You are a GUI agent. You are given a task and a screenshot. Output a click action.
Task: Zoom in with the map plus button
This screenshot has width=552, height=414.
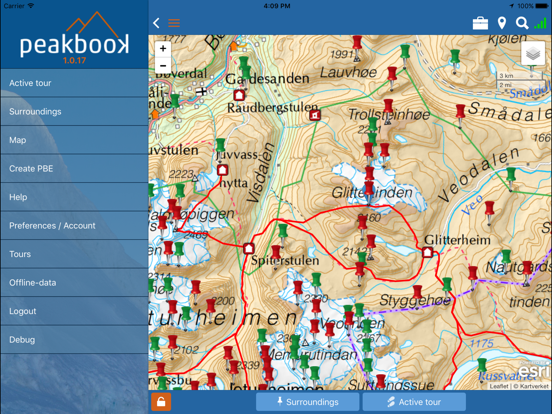pos(163,49)
